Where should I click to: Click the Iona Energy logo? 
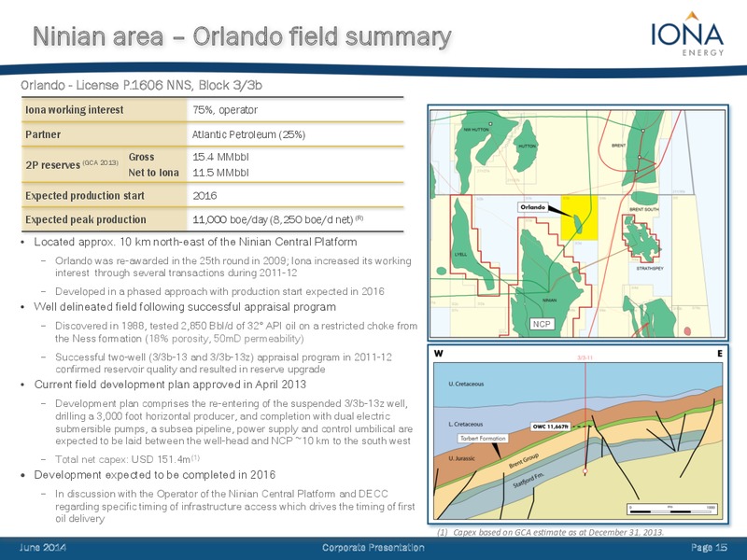tap(687, 34)
